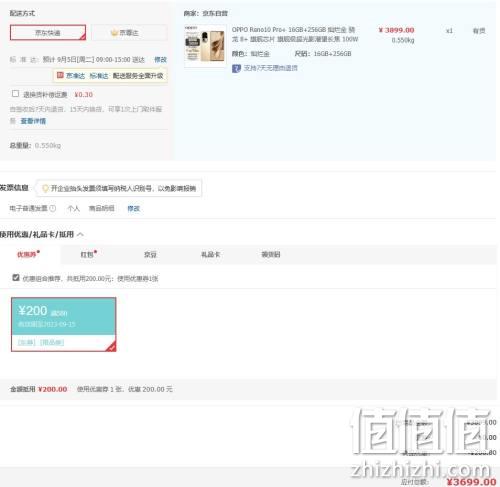Open the 查看详情 link
Viewport: 500px width, 487px height.
point(33,121)
